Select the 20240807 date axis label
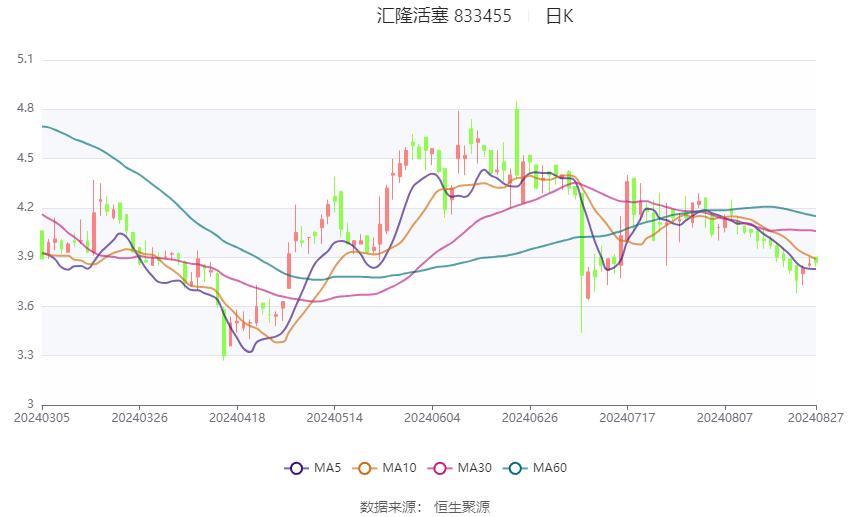 tap(725, 418)
